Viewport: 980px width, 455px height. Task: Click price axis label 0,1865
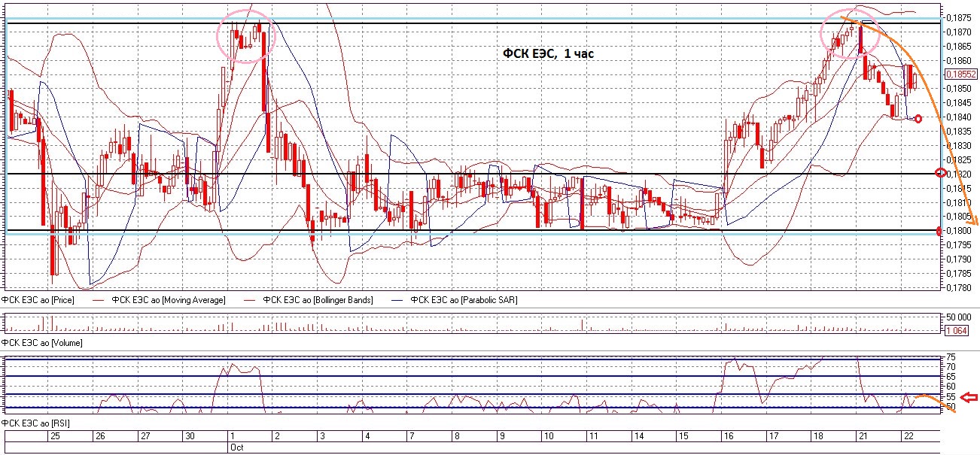click(x=957, y=46)
